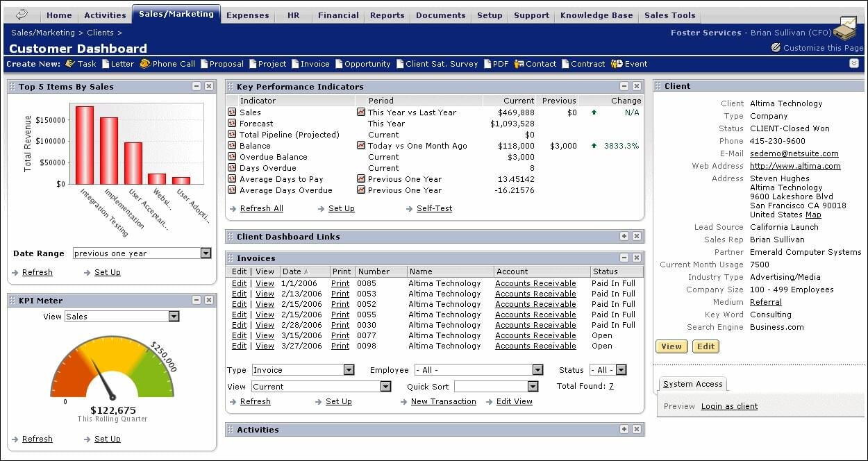Switch to the Reports tab
Image resolution: width=868 pixels, height=461 pixels.
[x=387, y=15]
